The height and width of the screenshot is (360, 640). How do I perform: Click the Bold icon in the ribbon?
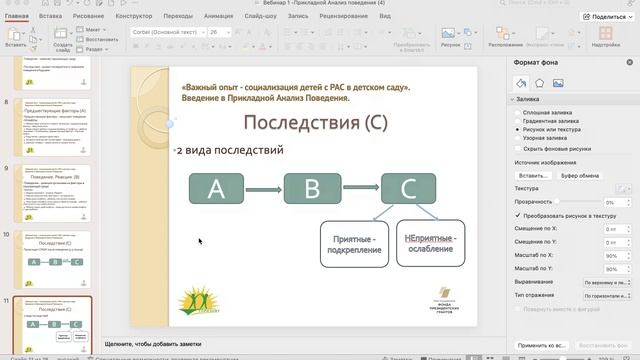pos(136,47)
